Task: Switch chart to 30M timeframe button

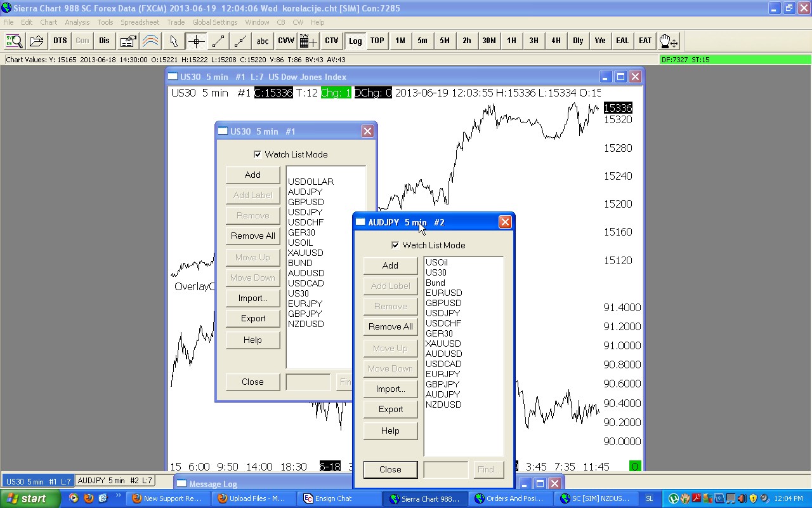Action: click(x=488, y=41)
